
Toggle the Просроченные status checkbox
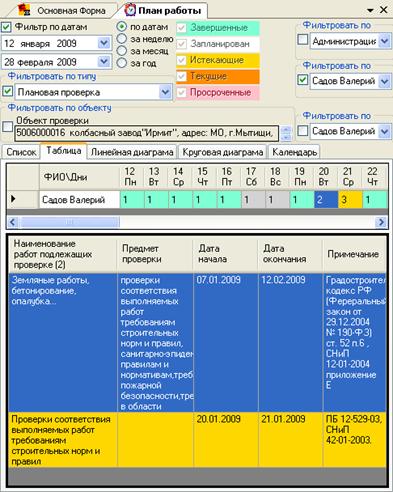(x=181, y=93)
